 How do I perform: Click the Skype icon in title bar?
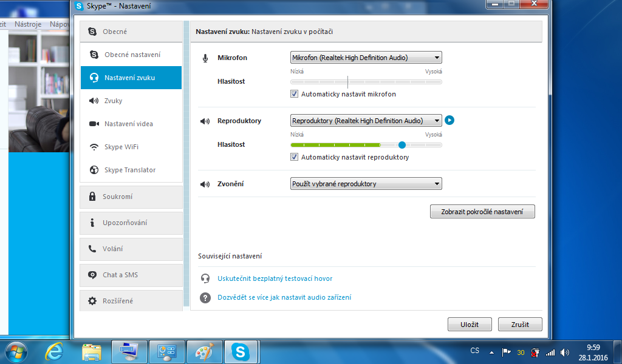pos(79,6)
